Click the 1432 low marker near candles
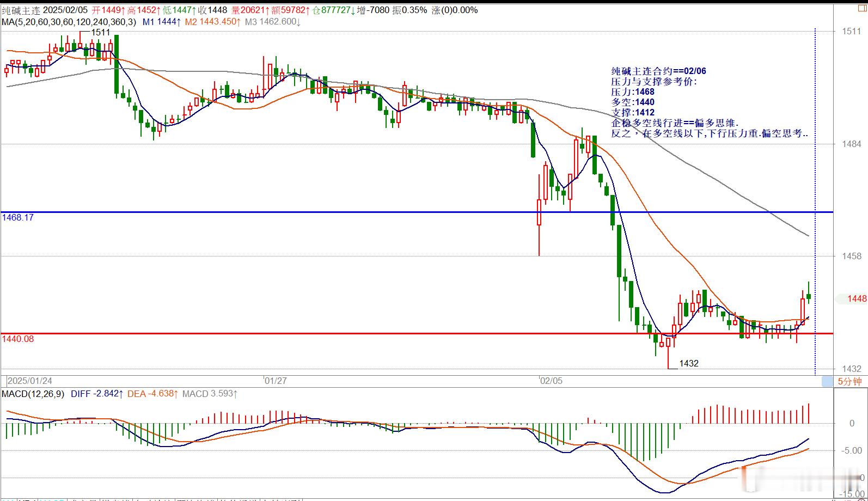 (689, 363)
